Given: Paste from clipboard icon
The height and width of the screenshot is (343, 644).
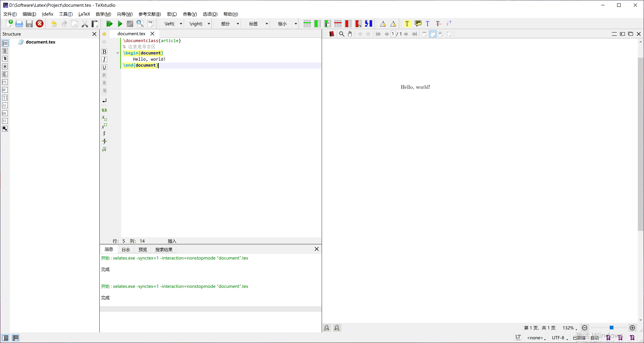Looking at the screenshot, I should [95, 24].
